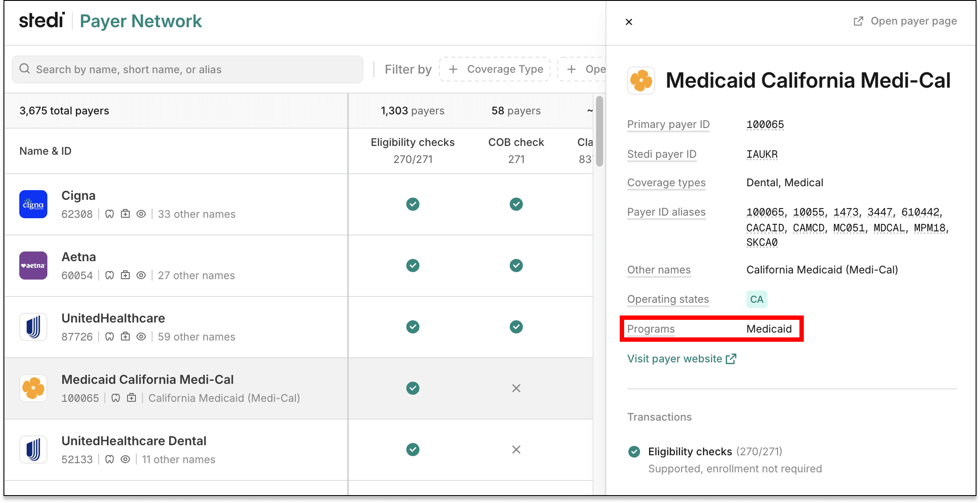Click the stedi logo
This screenshot has height=503, width=980.
click(x=42, y=21)
